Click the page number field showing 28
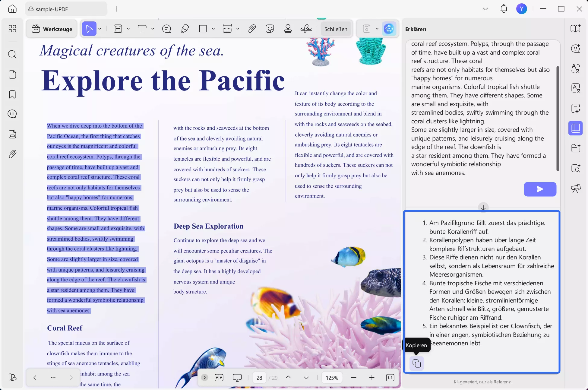The width and height of the screenshot is (588, 390). [x=259, y=378]
